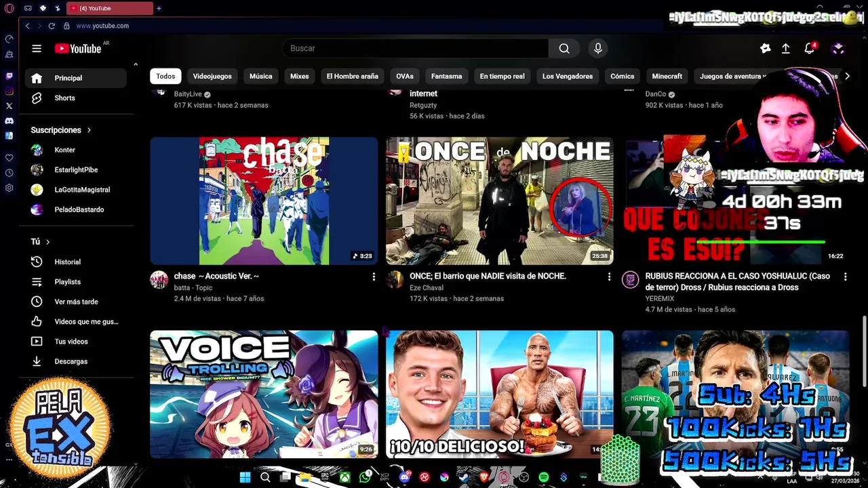The height and width of the screenshot is (488, 868).
Task: Select Los Vengadores filter chip
Action: point(568,76)
